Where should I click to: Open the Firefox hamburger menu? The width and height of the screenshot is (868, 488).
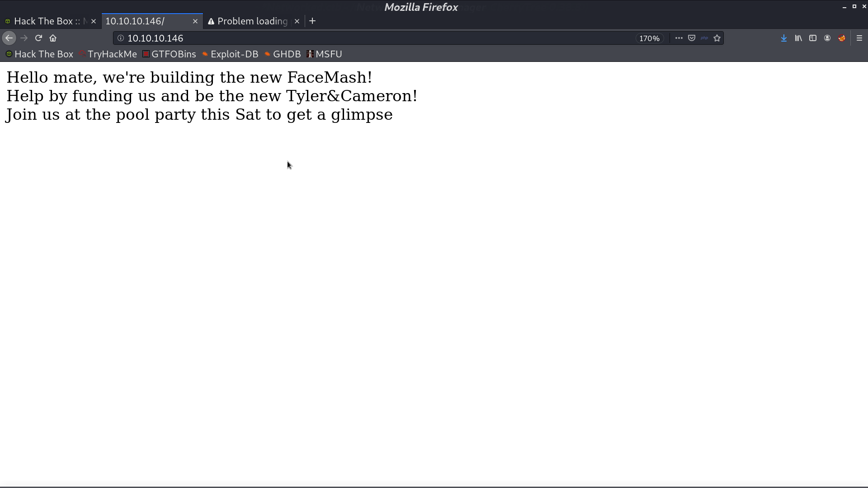[859, 38]
